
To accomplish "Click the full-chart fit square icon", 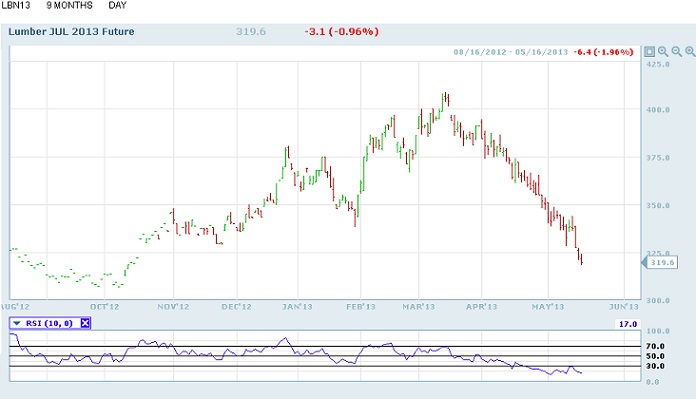I will pos(649,51).
